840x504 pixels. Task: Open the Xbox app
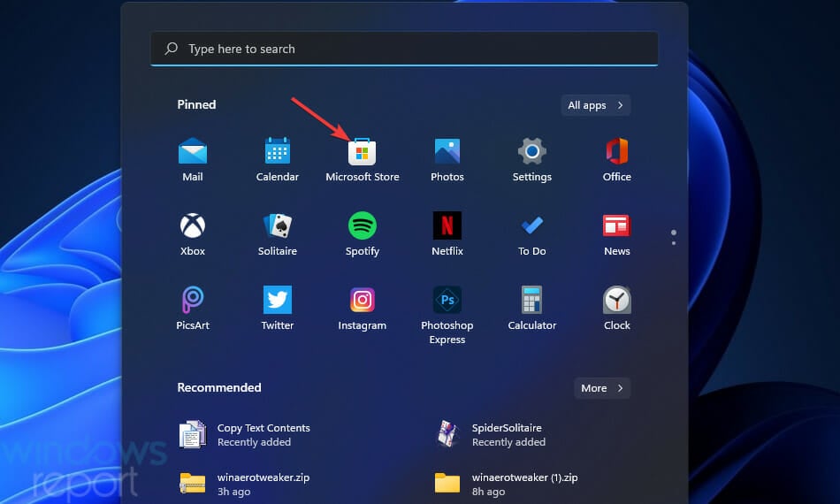(193, 233)
